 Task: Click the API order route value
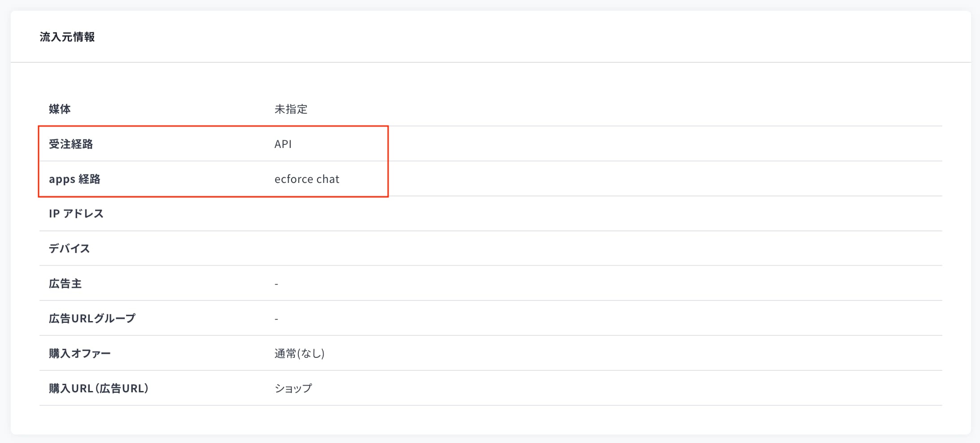tap(283, 144)
